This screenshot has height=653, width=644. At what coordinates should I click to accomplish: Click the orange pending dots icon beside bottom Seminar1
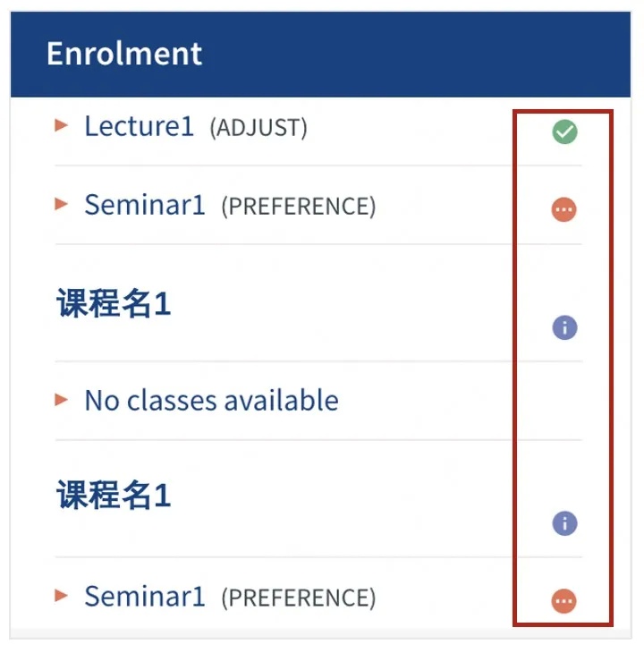(x=564, y=601)
